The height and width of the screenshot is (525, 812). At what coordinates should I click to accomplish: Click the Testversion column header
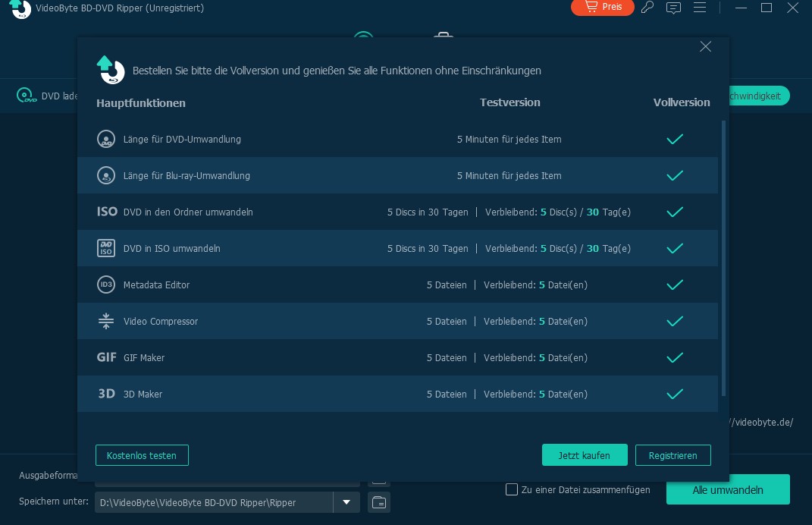click(x=509, y=102)
